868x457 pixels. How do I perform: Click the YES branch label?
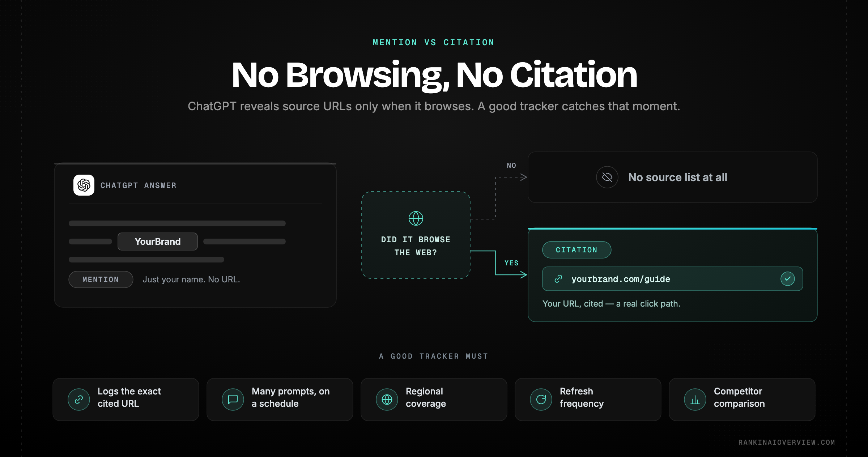pyautogui.click(x=511, y=263)
